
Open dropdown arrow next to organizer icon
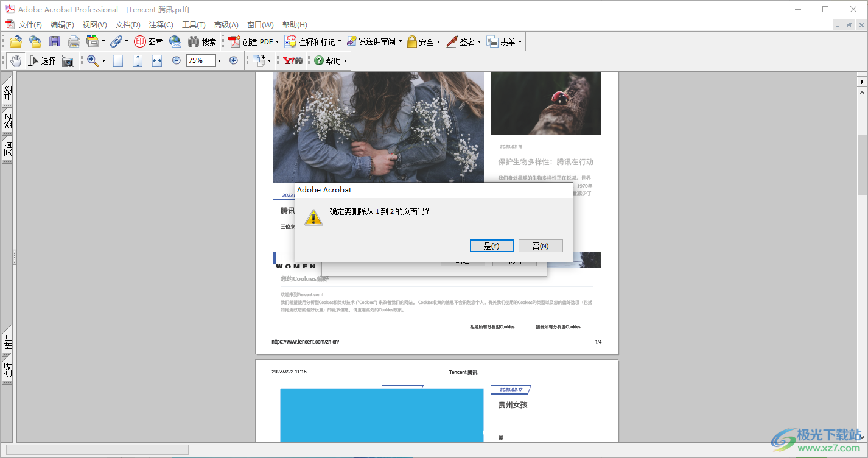103,41
